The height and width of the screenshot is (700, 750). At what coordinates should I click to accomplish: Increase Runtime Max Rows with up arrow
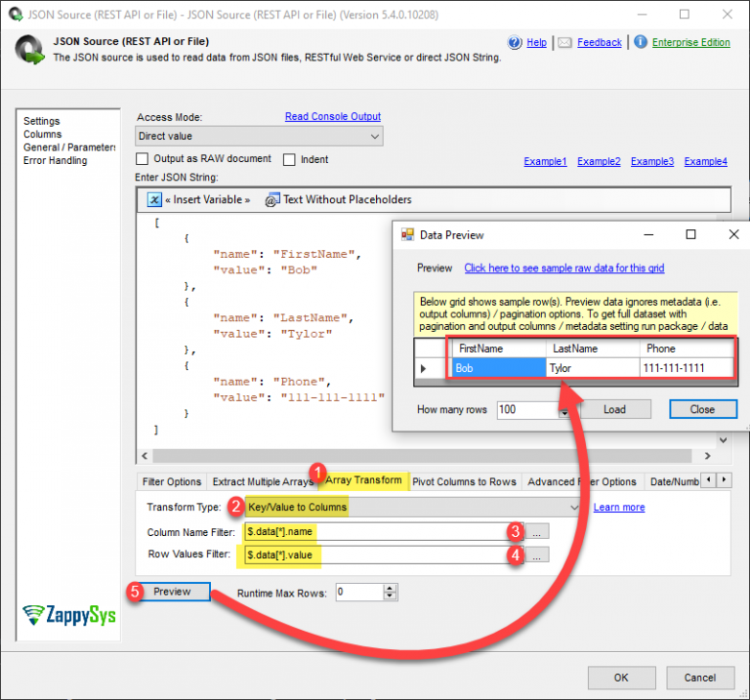tap(390, 588)
